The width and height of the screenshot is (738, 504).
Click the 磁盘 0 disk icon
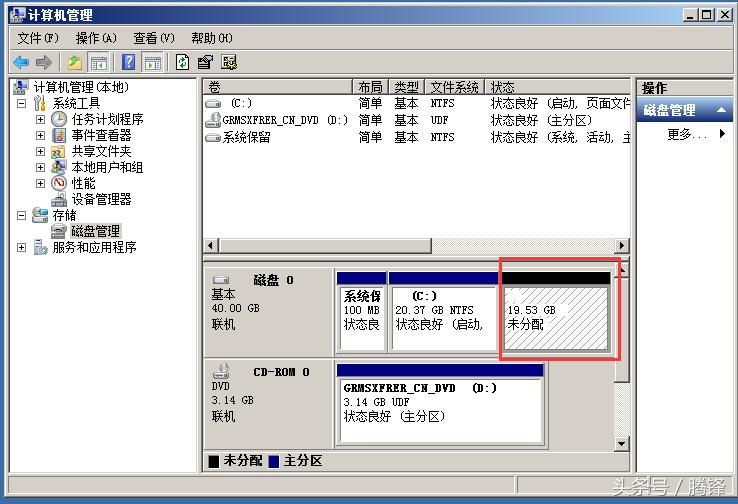[221, 280]
